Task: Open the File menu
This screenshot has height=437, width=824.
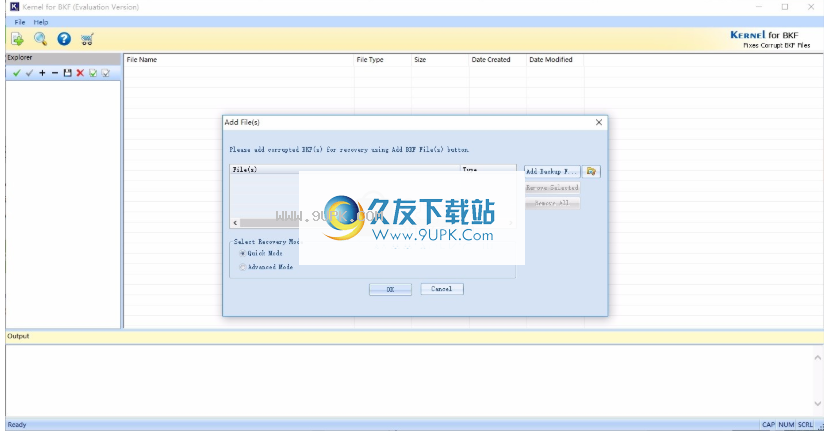Action: [20, 22]
